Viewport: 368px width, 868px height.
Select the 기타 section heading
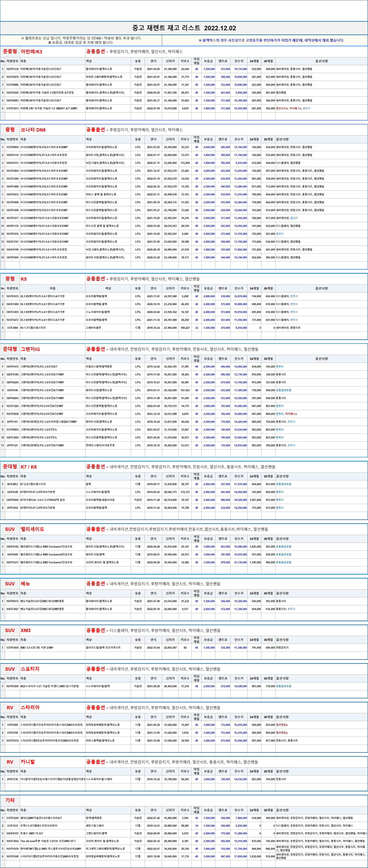pyautogui.click(x=10, y=800)
